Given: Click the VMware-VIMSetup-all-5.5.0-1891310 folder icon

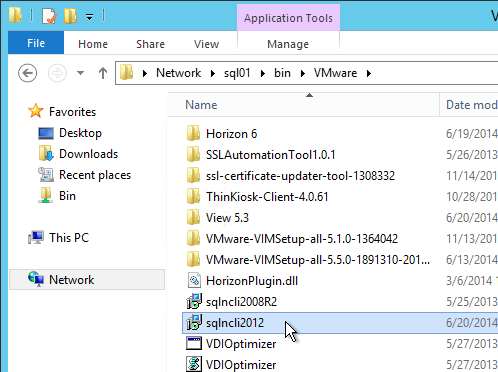Looking at the screenshot, I should point(193,259).
